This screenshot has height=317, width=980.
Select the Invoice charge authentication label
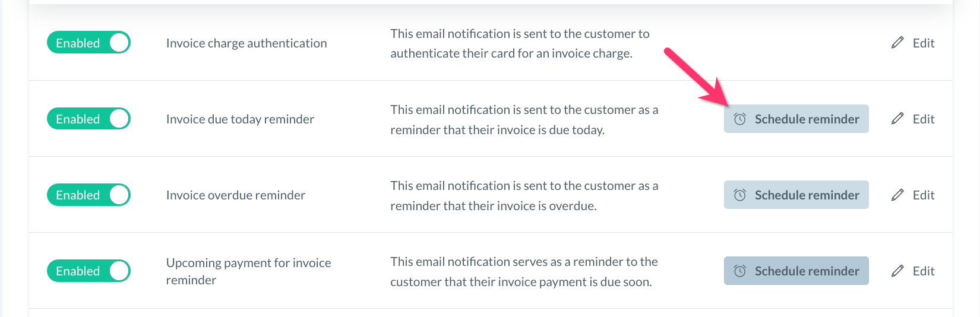tap(246, 43)
